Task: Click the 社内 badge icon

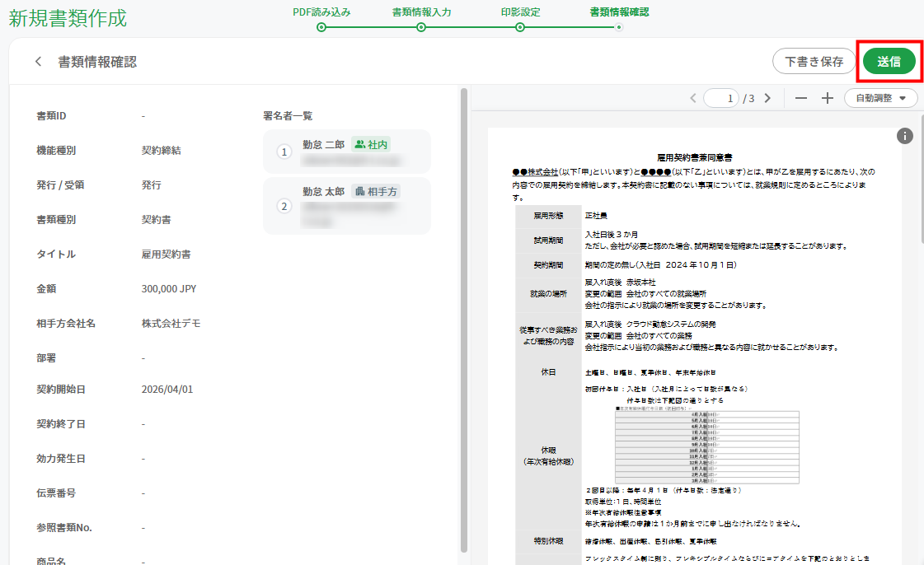Action: pos(359,144)
